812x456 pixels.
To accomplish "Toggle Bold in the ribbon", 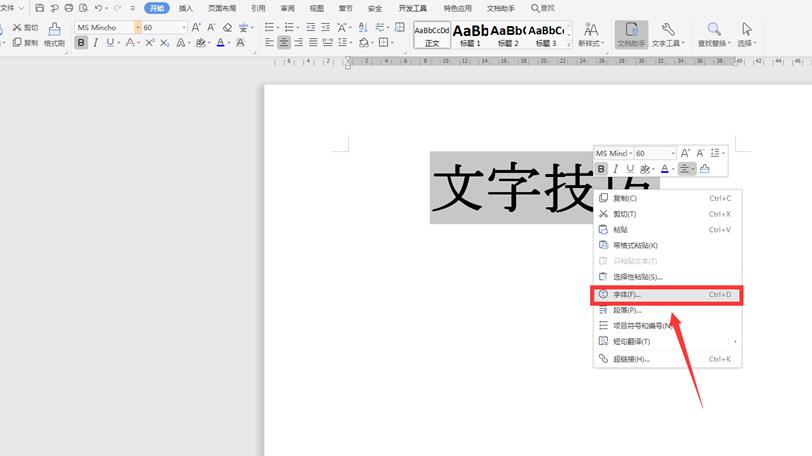I will point(81,42).
